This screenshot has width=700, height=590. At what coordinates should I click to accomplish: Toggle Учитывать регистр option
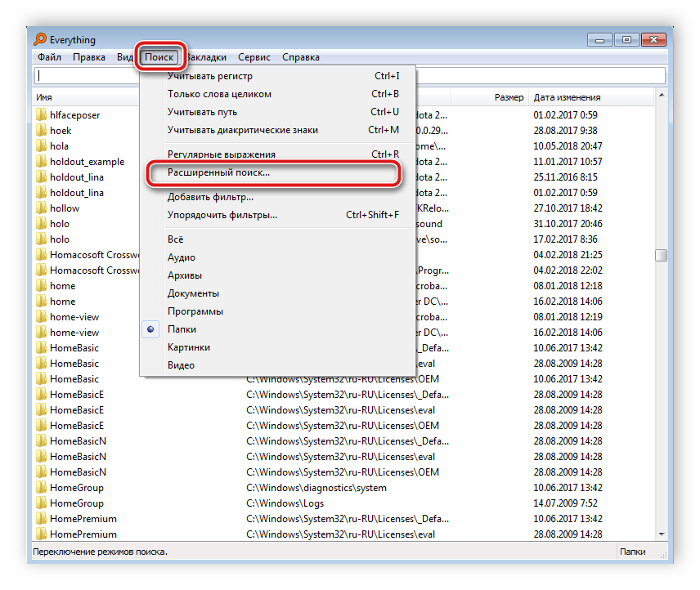(x=278, y=76)
